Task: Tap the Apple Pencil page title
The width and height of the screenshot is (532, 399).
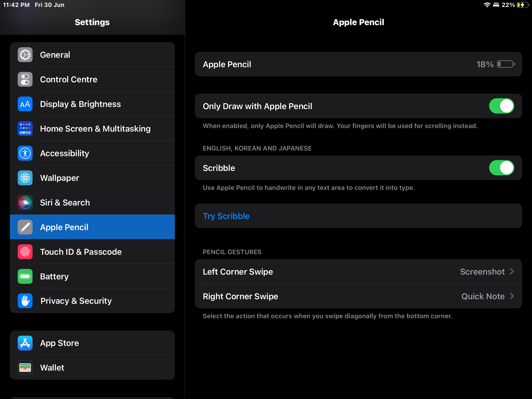Action: [358, 22]
